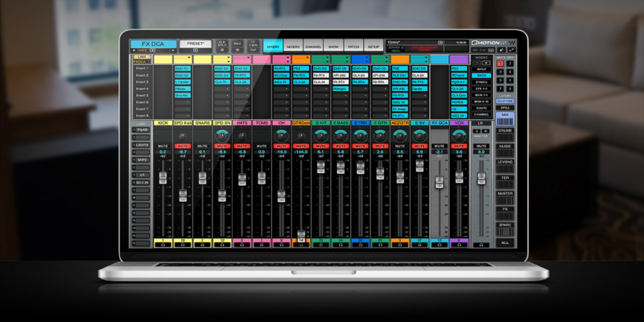
Task: Open empty insert 4 dropdown on SPD SN
Action: click(x=222, y=89)
